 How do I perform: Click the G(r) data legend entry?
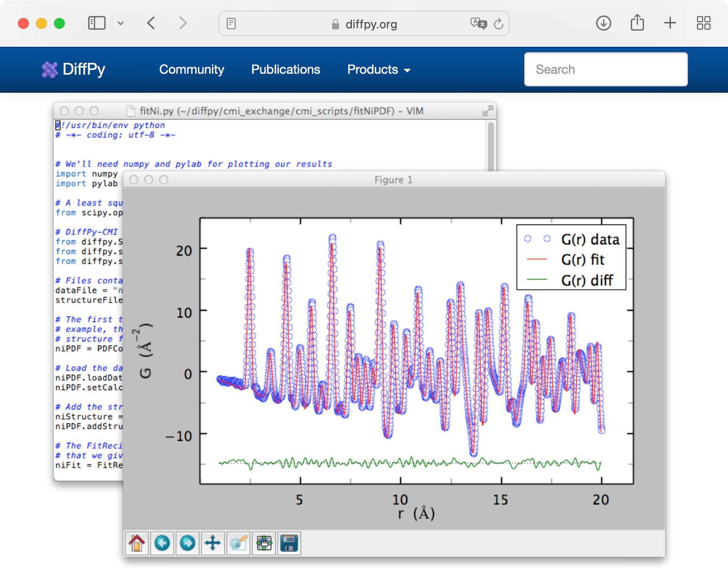click(x=571, y=239)
